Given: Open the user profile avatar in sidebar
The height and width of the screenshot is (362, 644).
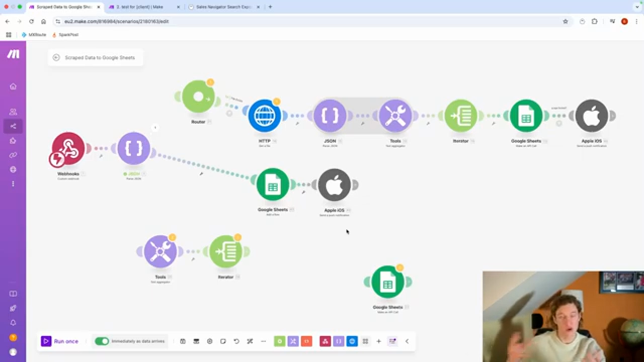Looking at the screenshot, I should click(13, 352).
